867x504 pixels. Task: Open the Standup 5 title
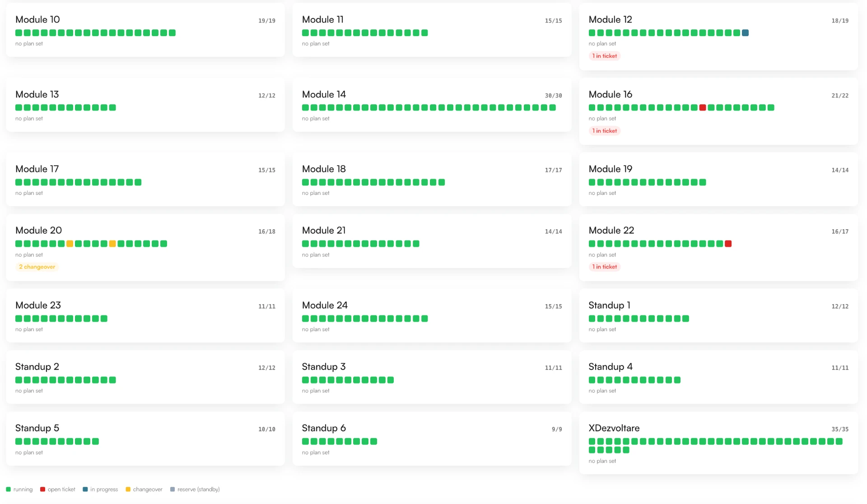tap(37, 428)
